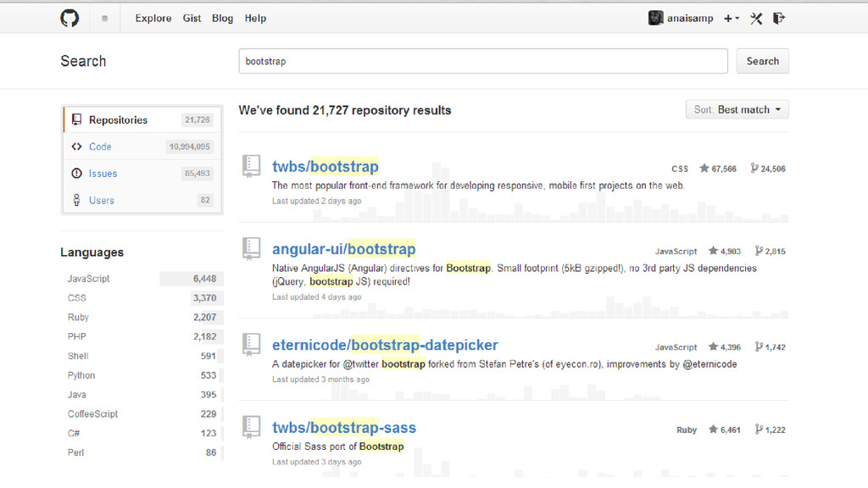Open the eternicode/bootstrap-datepicker repository link
868x488 pixels.
pos(386,345)
